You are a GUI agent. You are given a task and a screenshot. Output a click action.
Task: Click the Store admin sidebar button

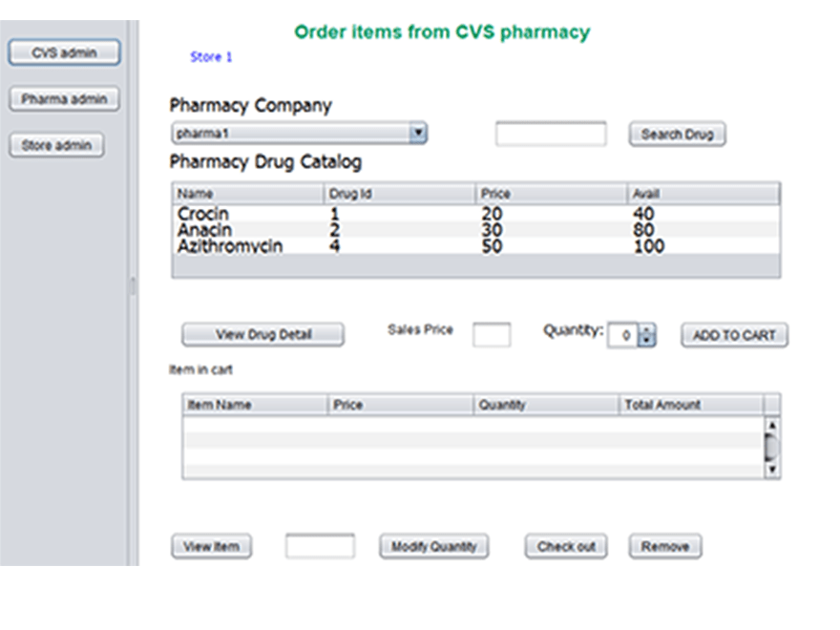tap(56, 145)
